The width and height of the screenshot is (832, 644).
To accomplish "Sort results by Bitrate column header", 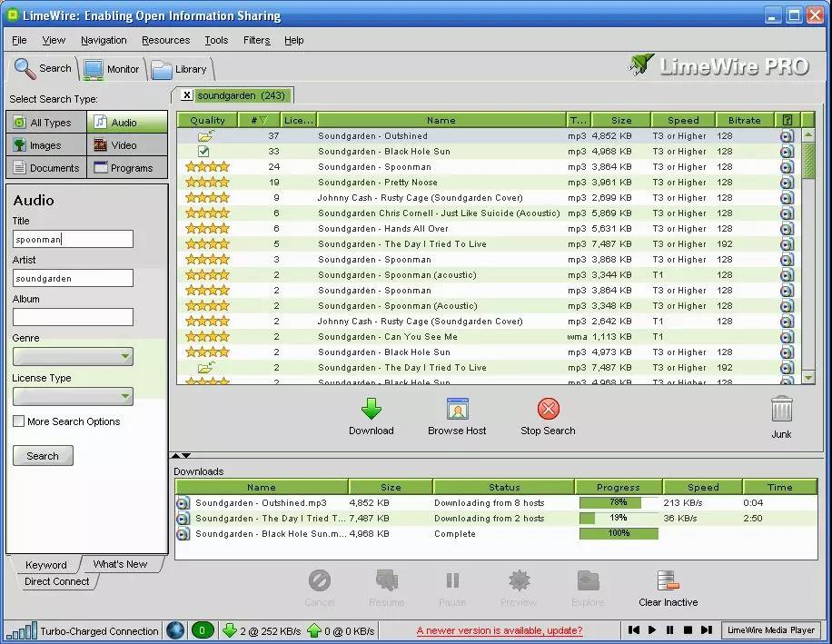I will (x=744, y=120).
